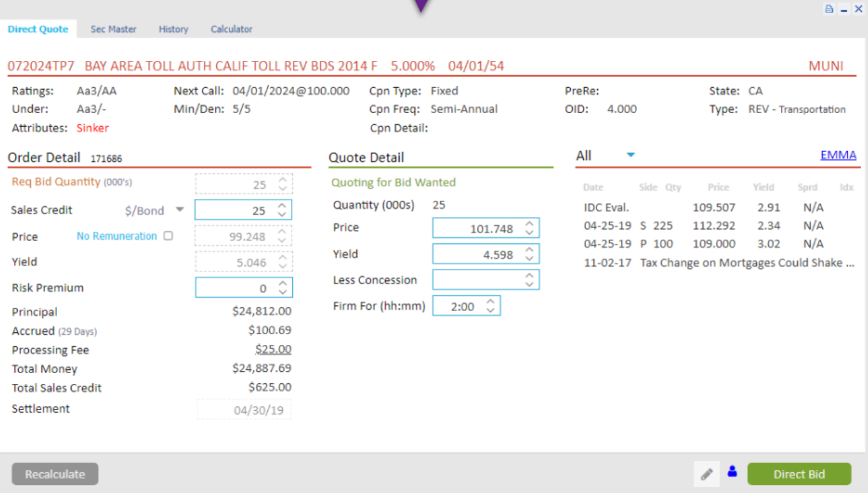This screenshot has width=868, height=493.
Task: Click the CUSIP 072024TP7 in header
Action: pyautogui.click(x=41, y=66)
